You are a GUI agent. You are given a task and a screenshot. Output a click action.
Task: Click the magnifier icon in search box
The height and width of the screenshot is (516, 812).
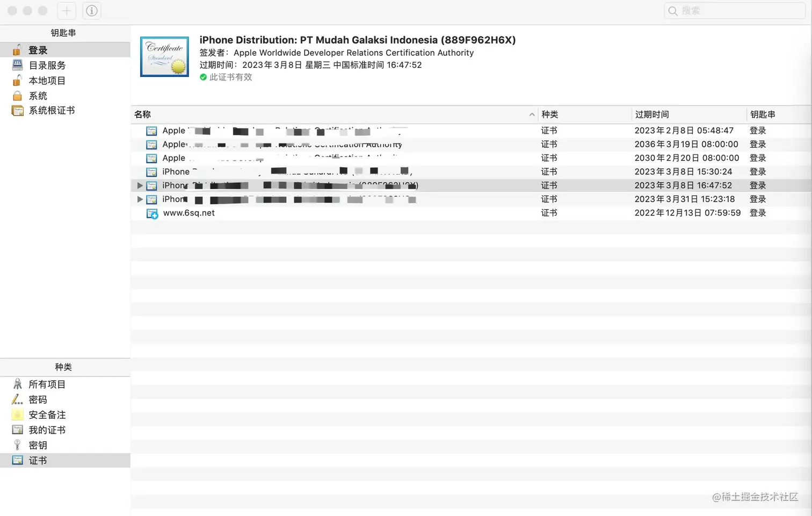click(673, 11)
